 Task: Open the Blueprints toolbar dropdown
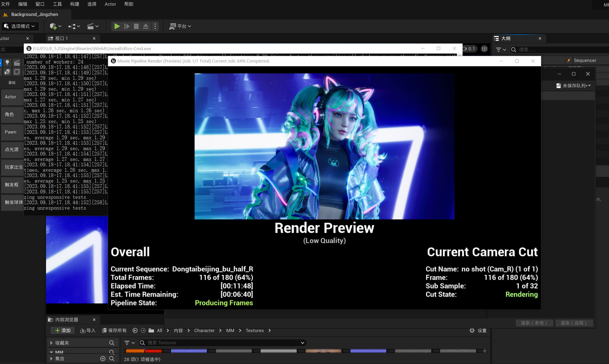point(74,26)
